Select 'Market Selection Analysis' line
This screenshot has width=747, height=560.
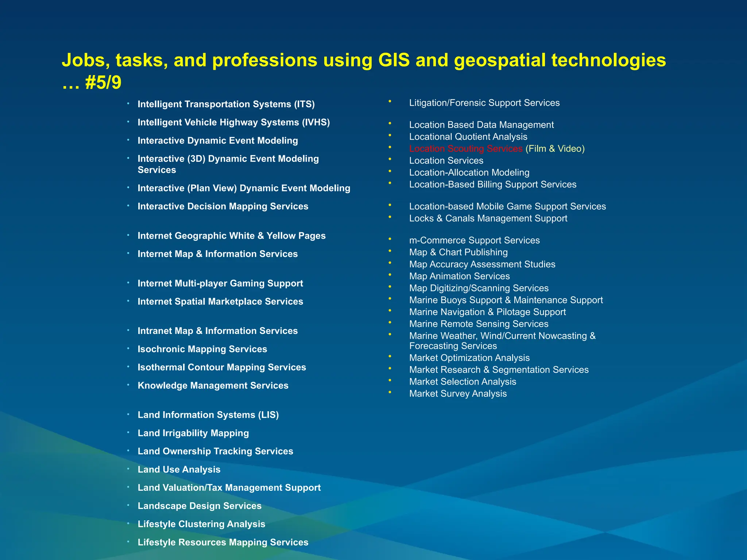[x=462, y=382]
